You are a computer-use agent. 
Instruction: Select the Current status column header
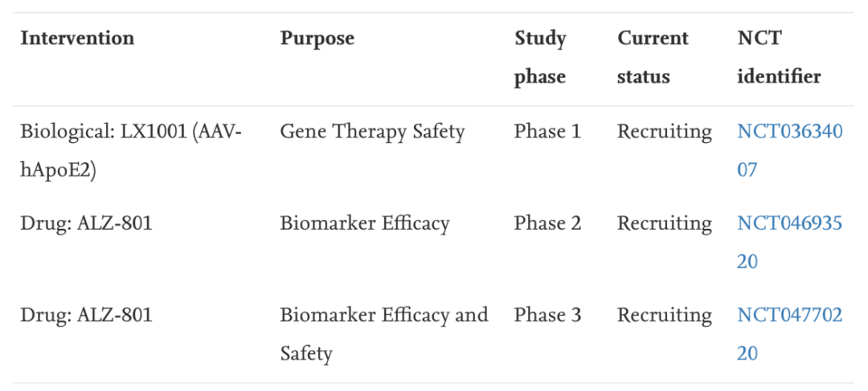(x=653, y=57)
